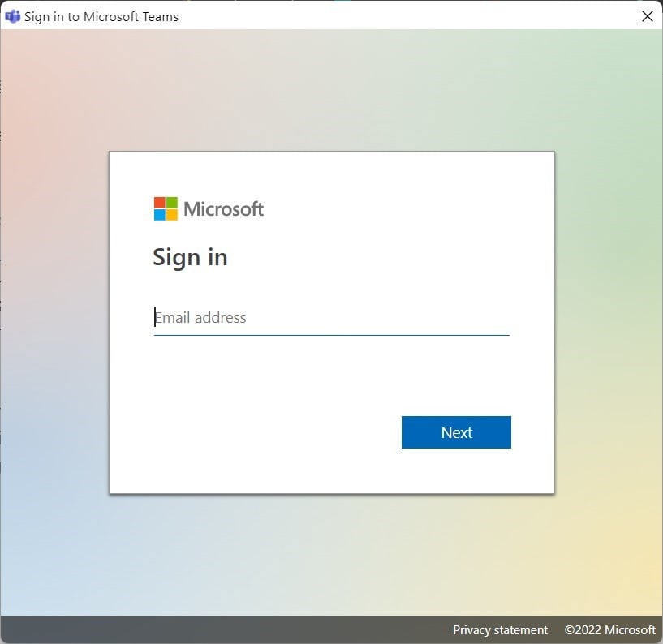Click the Email address input field
The height and width of the screenshot is (644, 663).
pyautogui.click(x=331, y=318)
